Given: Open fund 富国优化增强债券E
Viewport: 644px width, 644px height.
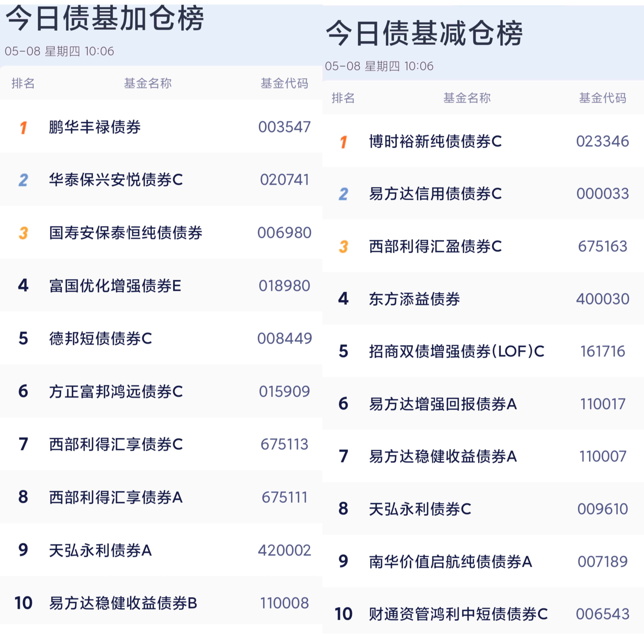Looking at the screenshot, I should (115, 286).
